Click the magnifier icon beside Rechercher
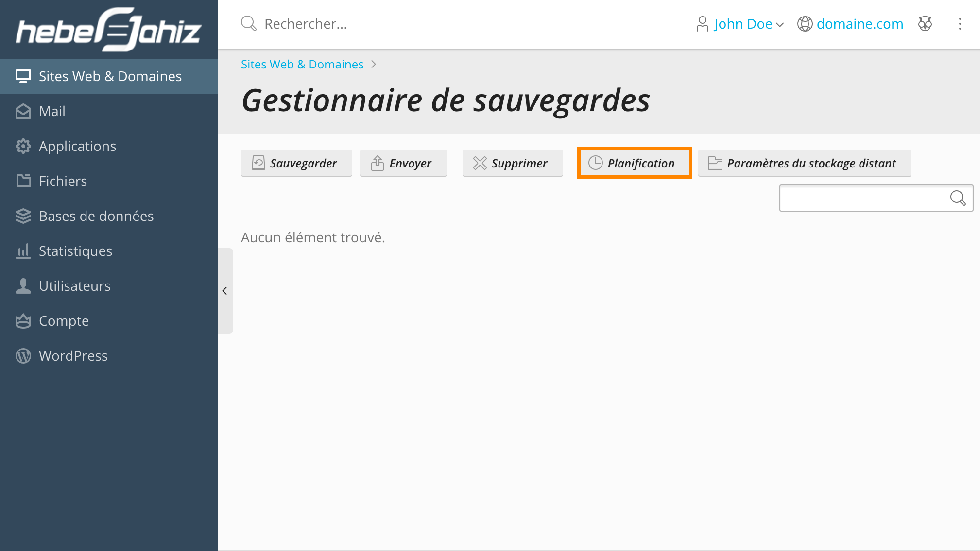The height and width of the screenshot is (551, 980). (x=248, y=23)
